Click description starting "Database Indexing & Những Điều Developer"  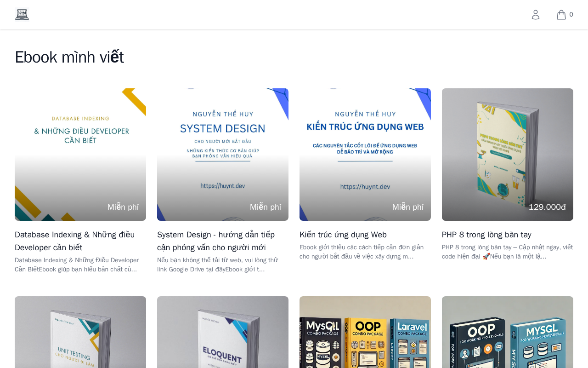click(x=77, y=264)
